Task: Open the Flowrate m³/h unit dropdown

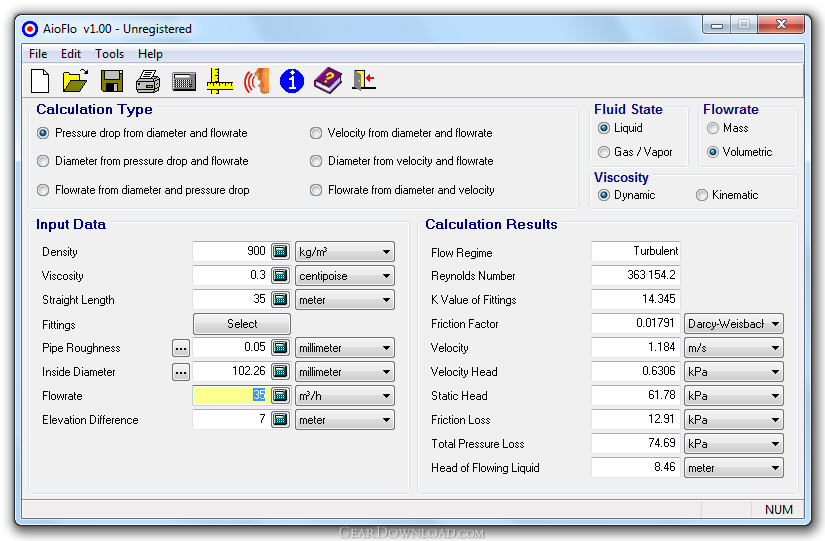Action: tap(345, 396)
